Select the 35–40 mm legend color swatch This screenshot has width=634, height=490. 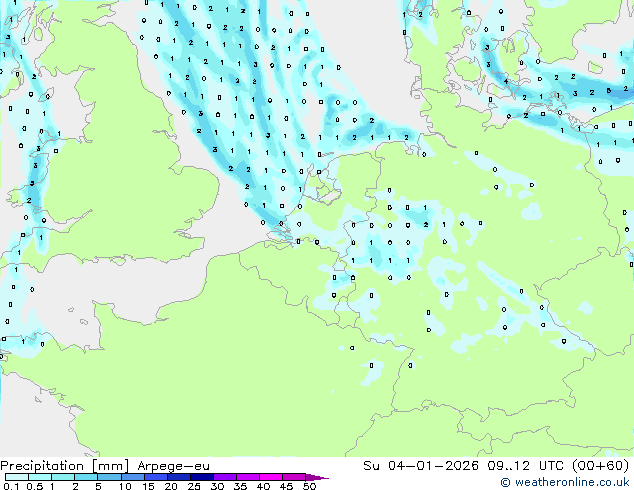point(248,477)
